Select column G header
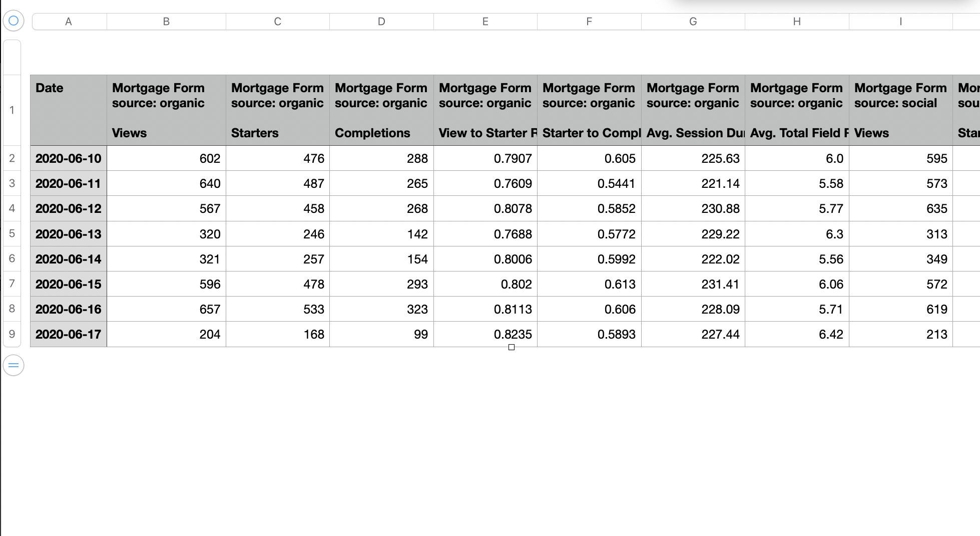Image resolution: width=980 pixels, height=536 pixels. [693, 22]
